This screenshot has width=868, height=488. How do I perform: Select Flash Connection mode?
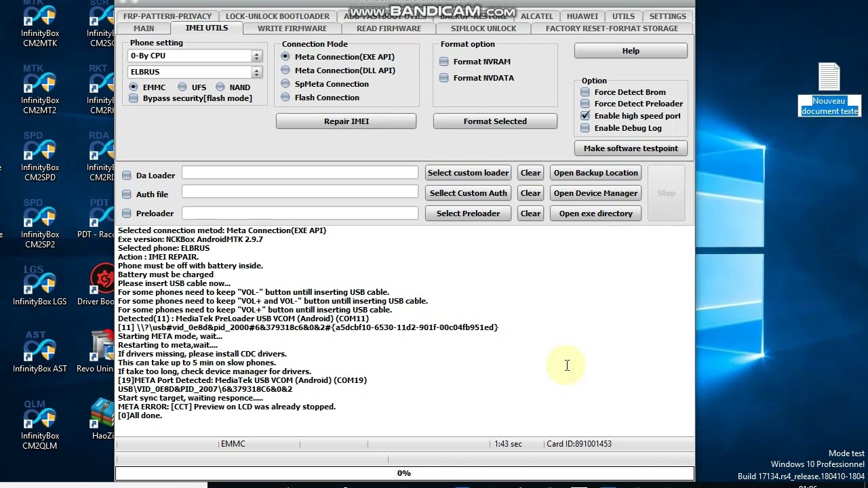click(285, 98)
